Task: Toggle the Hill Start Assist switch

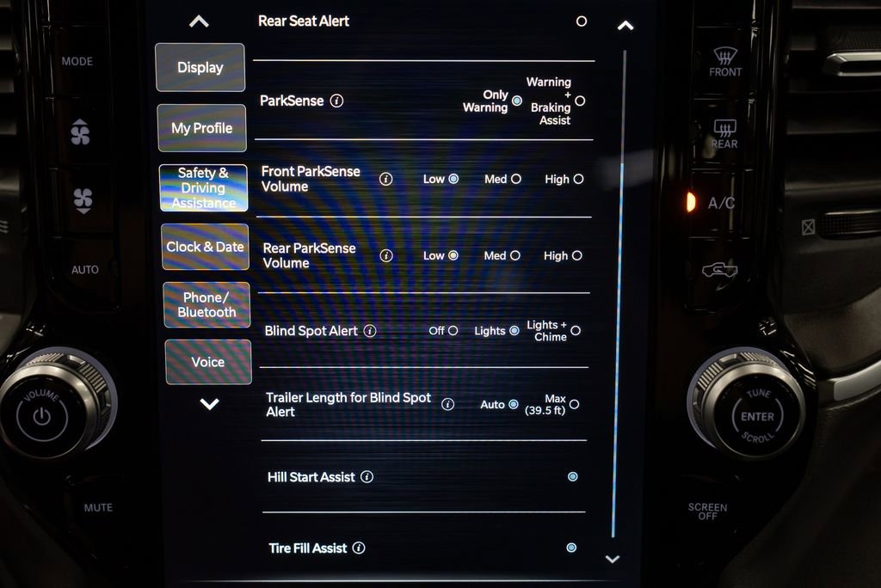Action: pyautogui.click(x=571, y=476)
